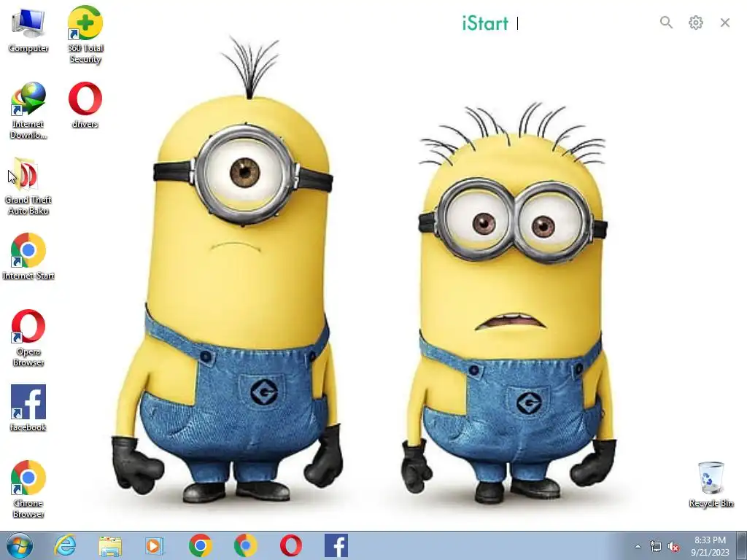Image resolution: width=747 pixels, height=560 pixels.
Task: Open Windows Explorer from the taskbar
Action: 110,545
